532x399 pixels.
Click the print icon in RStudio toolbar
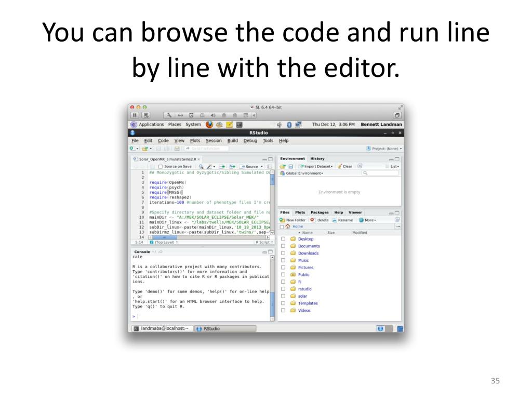(177, 149)
